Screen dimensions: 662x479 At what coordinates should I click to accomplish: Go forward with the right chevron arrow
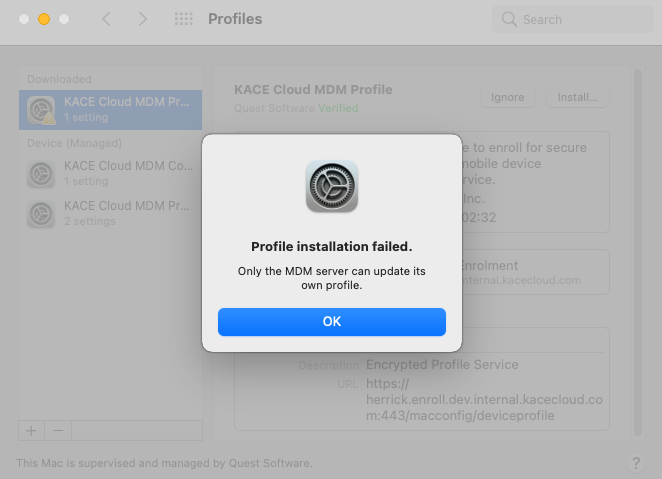click(x=142, y=19)
